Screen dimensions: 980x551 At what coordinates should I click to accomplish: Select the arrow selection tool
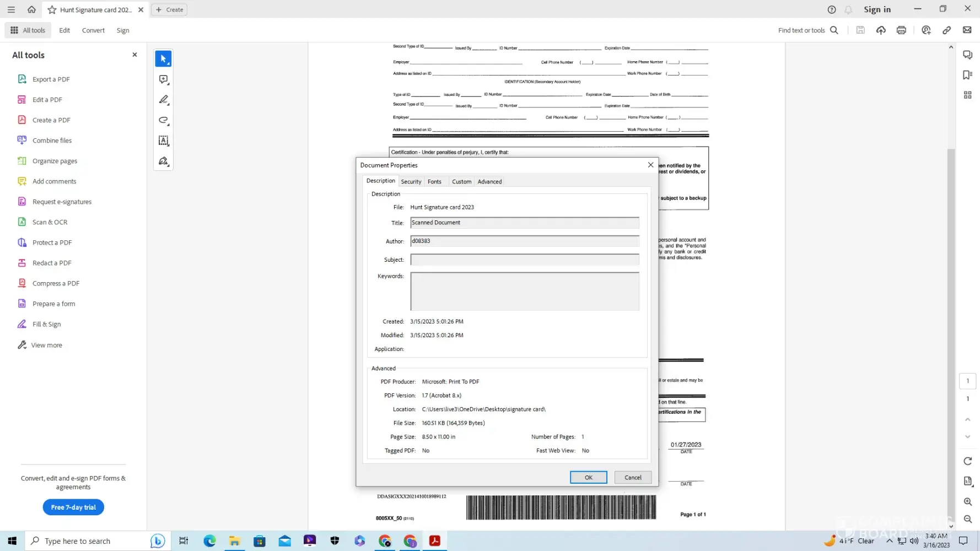163,59
